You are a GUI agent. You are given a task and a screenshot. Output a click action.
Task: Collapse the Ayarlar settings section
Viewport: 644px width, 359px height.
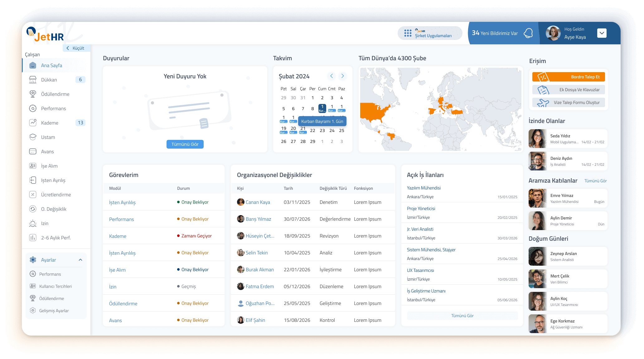pyautogui.click(x=80, y=260)
